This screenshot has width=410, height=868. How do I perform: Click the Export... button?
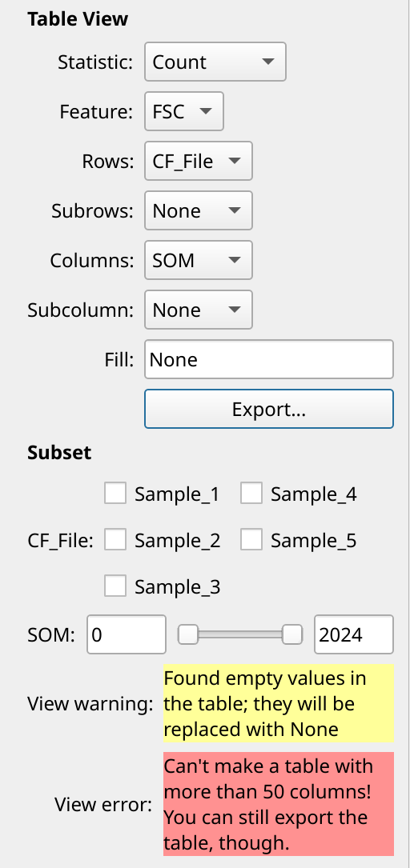(x=269, y=409)
